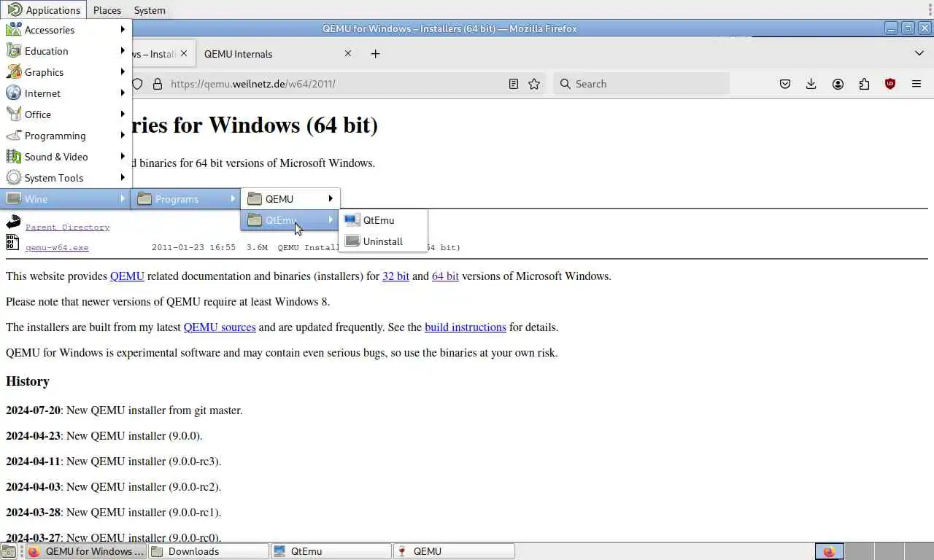The image size is (934, 560).
Task: Toggle Firefox reader view icon
Action: (514, 84)
